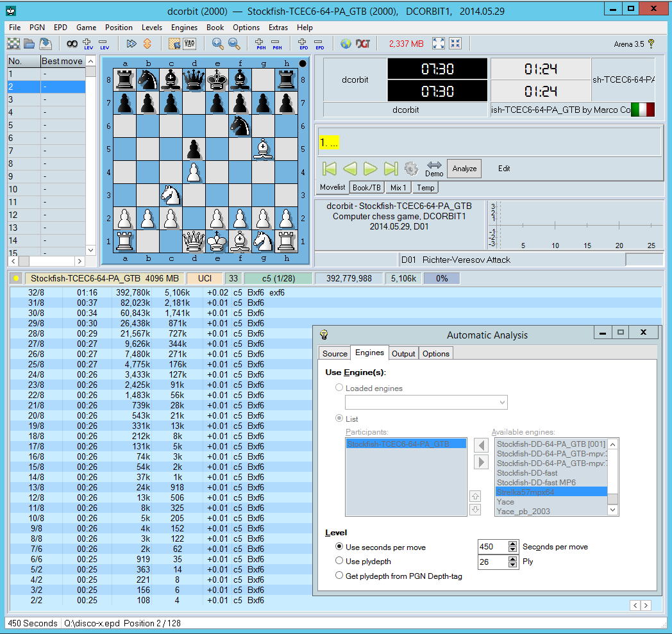Select Use plydepth option
Screen dimensions: 672x634
(x=339, y=561)
